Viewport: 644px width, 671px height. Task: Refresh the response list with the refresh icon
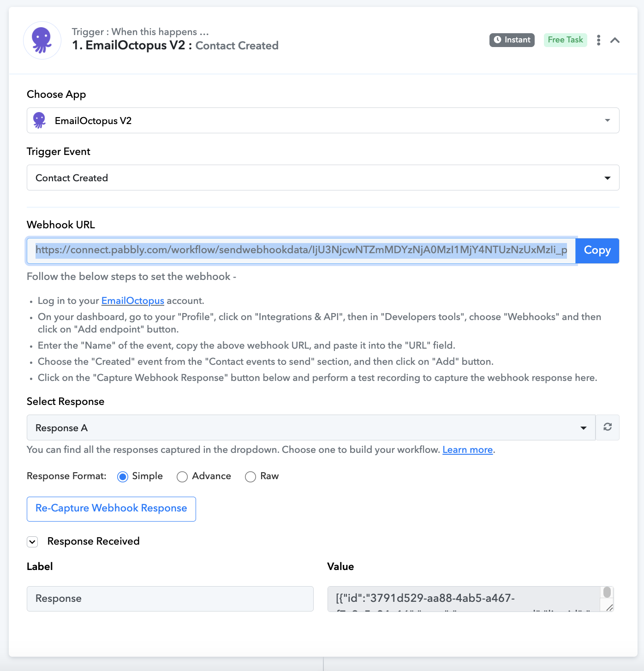pyautogui.click(x=607, y=427)
